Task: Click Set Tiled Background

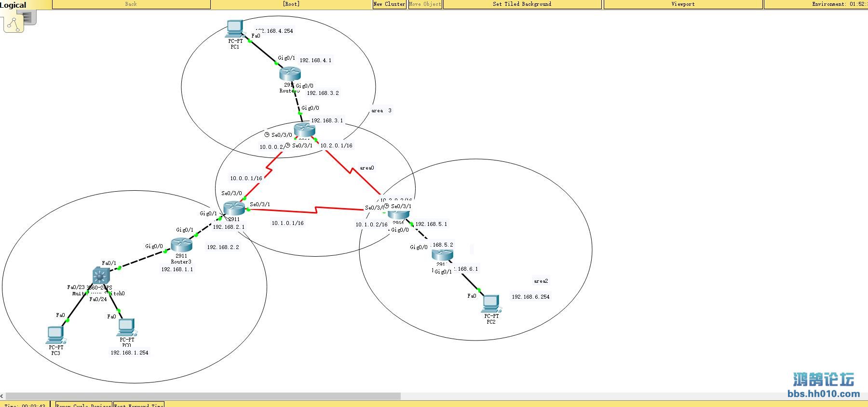Action: 522,4
